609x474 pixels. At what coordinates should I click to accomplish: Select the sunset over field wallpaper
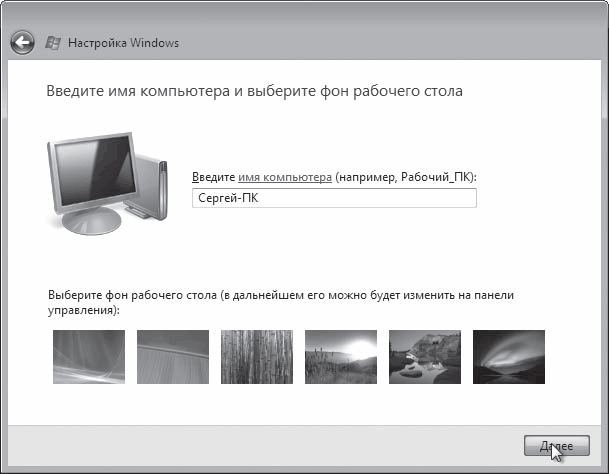(x=341, y=357)
